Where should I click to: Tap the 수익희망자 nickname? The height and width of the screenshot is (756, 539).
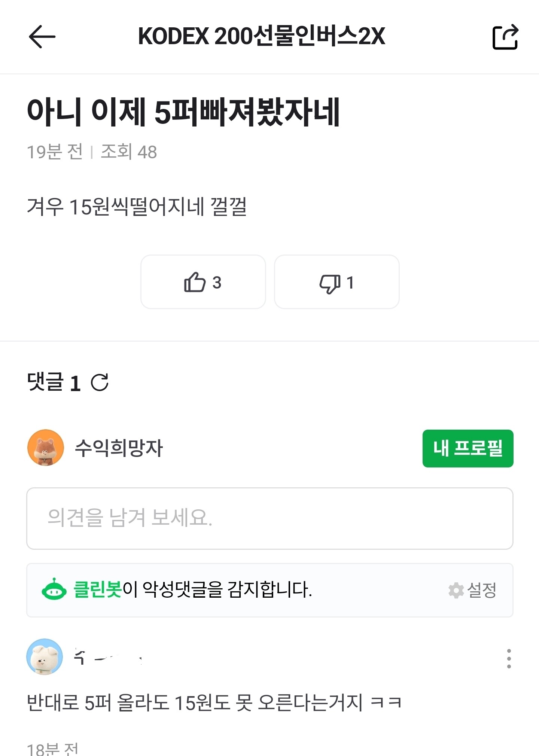[x=119, y=448]
